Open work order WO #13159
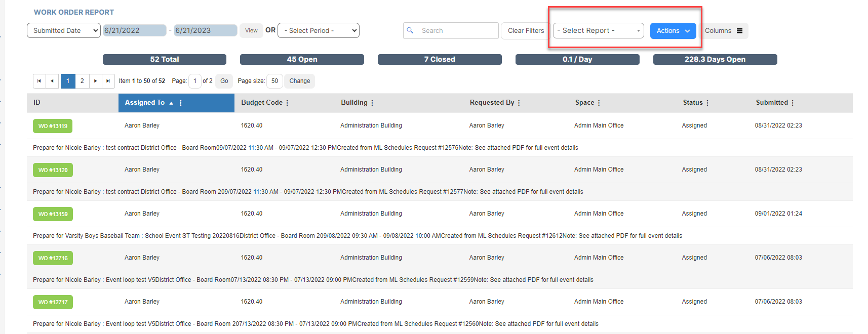Screen dimensions: 868x334 53,214
